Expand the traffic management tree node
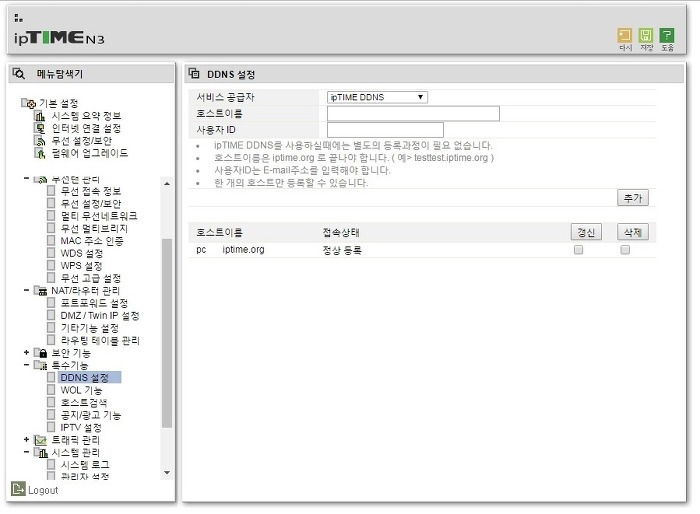700x514 pixels. tap(26, 440)
